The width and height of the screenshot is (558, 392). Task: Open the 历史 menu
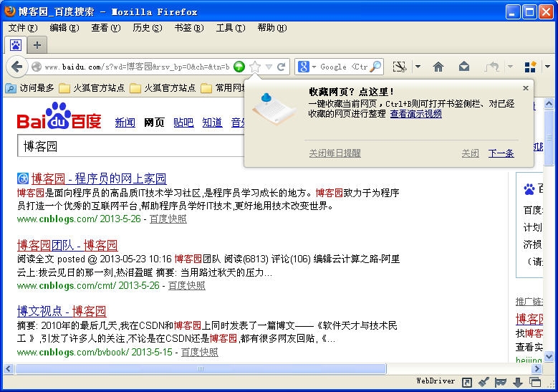(148, 28)
